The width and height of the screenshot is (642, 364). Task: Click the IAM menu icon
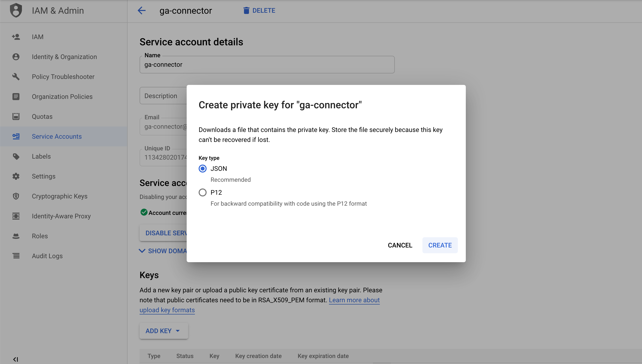pyautogui.click(x=16, y=37)
